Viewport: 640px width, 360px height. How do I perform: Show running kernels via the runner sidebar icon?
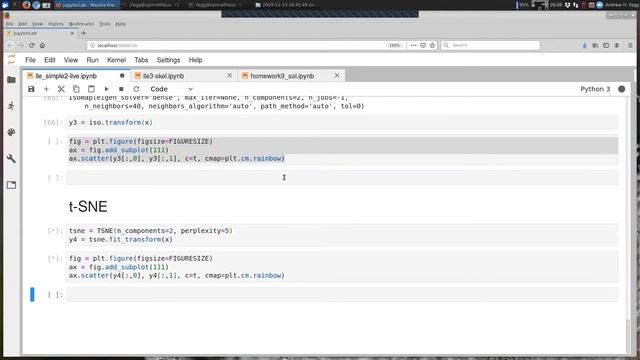[x=11, y=106]
